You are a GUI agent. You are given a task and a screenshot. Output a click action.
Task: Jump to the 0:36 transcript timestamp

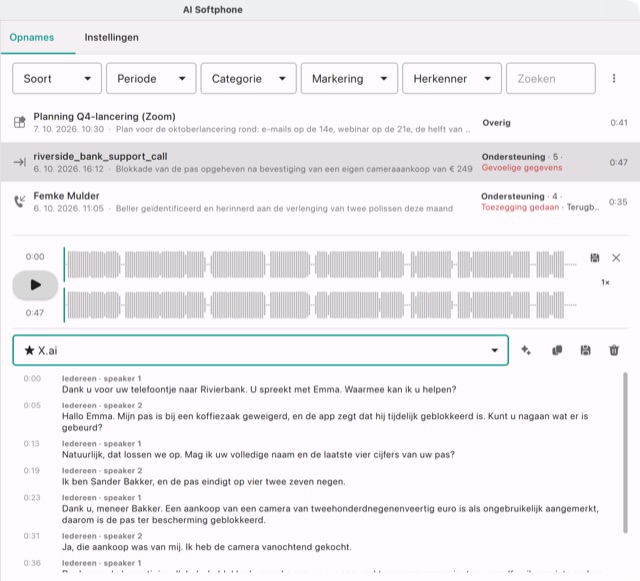pos(32,563)
